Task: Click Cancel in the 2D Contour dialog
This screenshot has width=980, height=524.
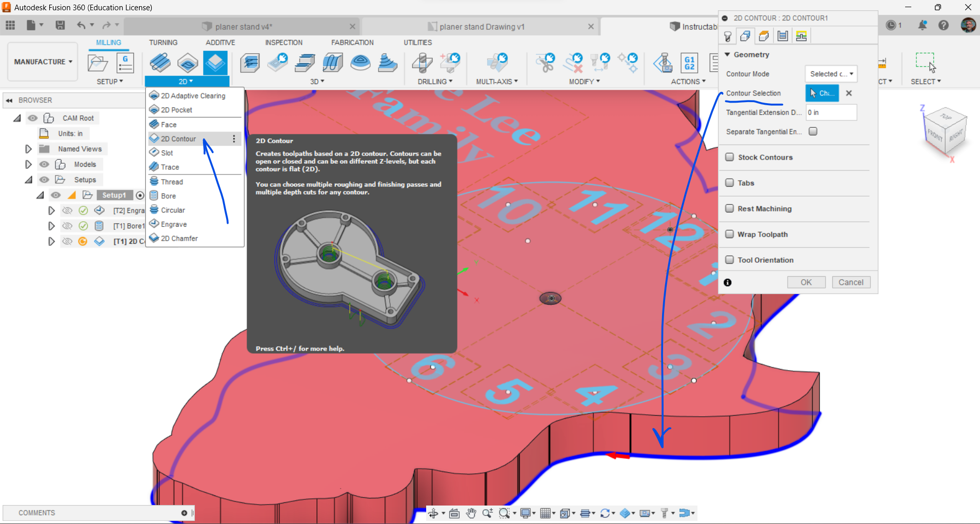Action: click(851, 282)
